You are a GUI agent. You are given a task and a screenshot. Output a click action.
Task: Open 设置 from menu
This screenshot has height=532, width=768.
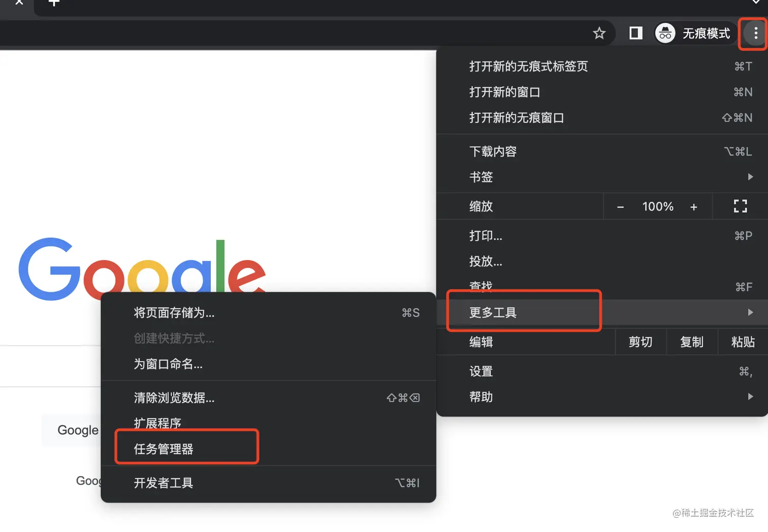click(x=602, y=372)
